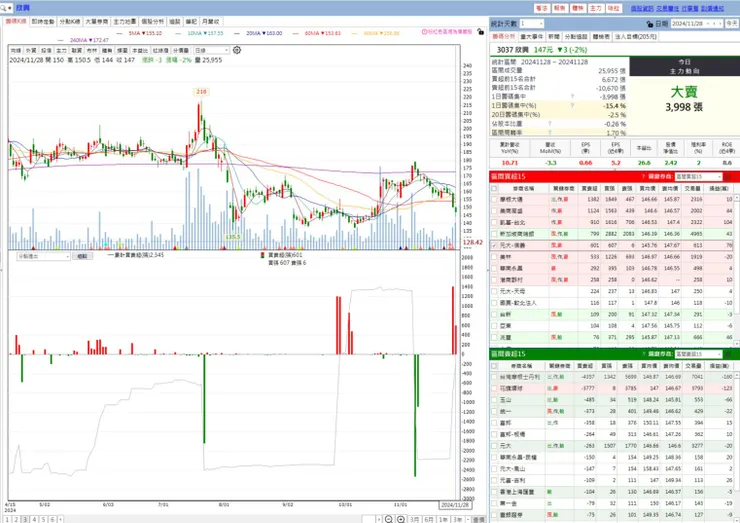This screenshot has height=523, width=740.
Task: Set chart range to 6月
Action: [x=429, y=519]
